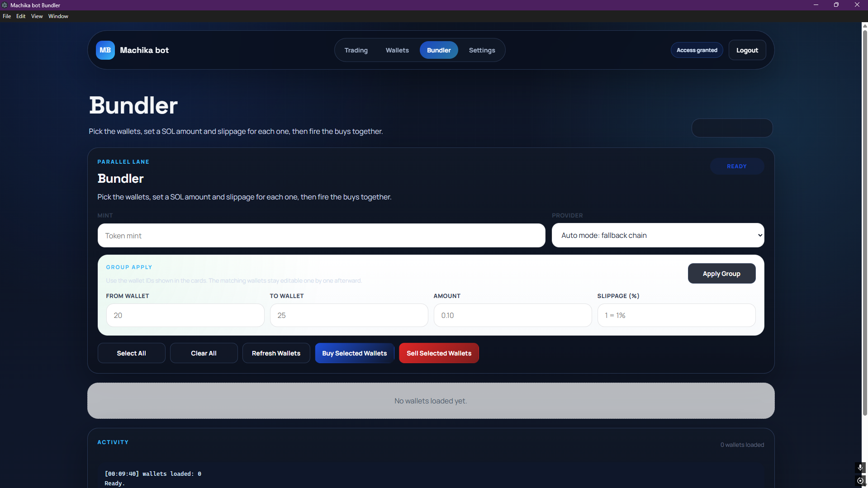Screen dimensions: 868x488
Task: Click the Slippage (%) input field
Action: coord(676,315)
